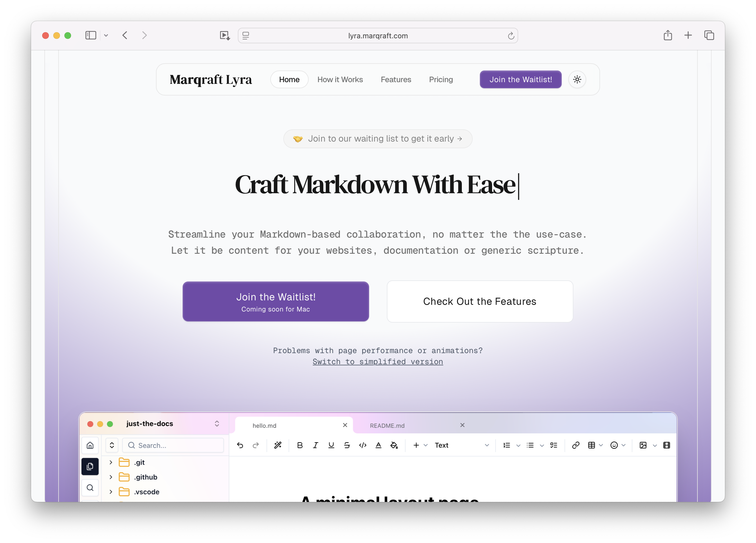The width and height of the screenshot is (756, 543).
Task: Click the expand/collapse all tree button
Action: [x=112, y=445]
